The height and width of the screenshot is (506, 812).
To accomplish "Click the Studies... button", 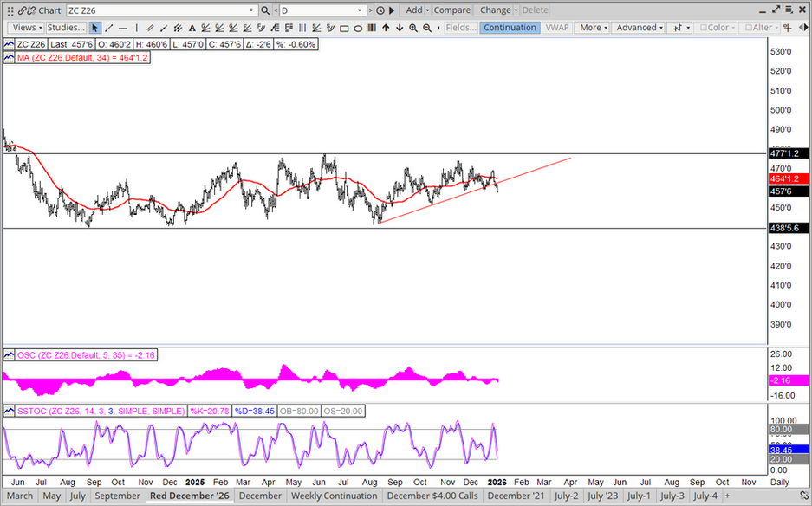I will [x=66, y=28].
